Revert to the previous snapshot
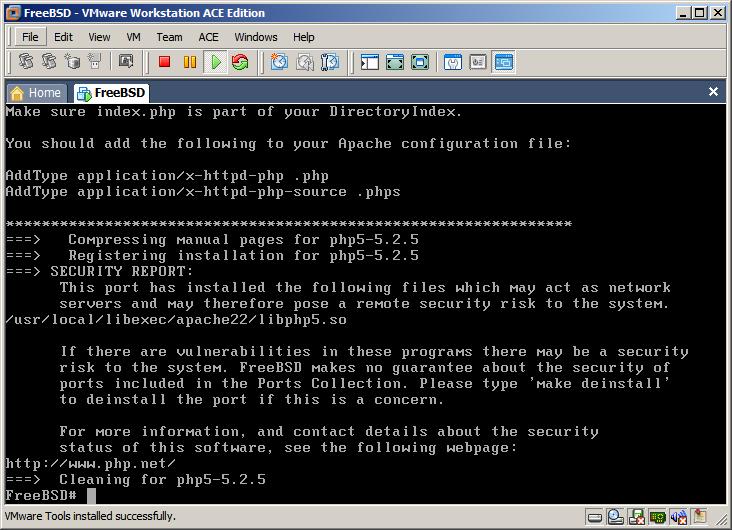 [305, 62]
